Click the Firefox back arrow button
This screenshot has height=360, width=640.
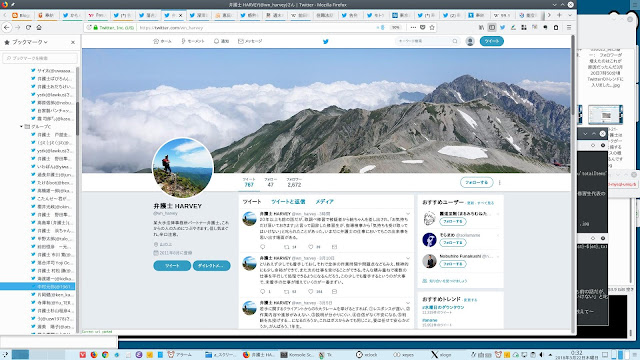point(7,27)
